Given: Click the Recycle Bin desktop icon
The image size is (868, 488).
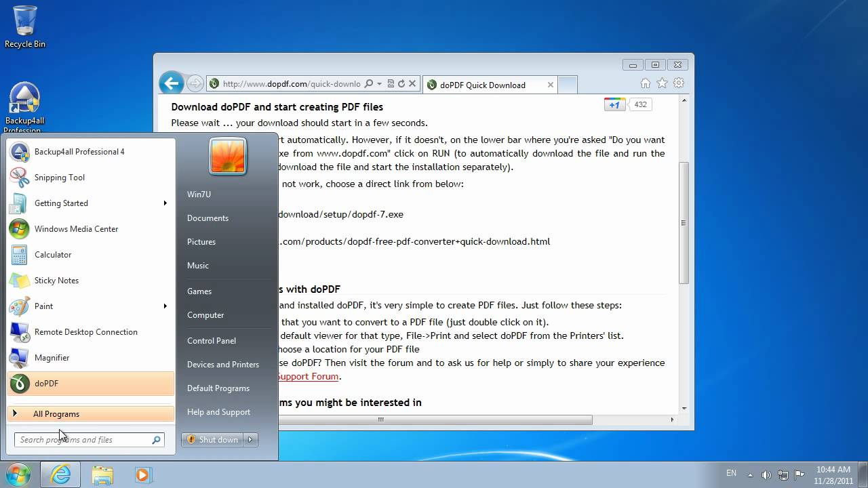Looking at the screenshot, I should tap(25, 27).
